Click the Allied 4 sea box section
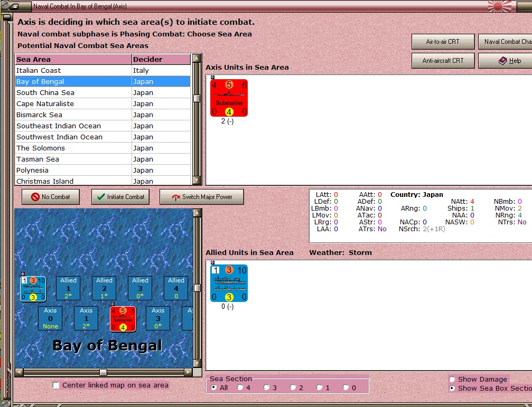Image resolution: width=532 pixels, height=407 pixels. point(176,288)
